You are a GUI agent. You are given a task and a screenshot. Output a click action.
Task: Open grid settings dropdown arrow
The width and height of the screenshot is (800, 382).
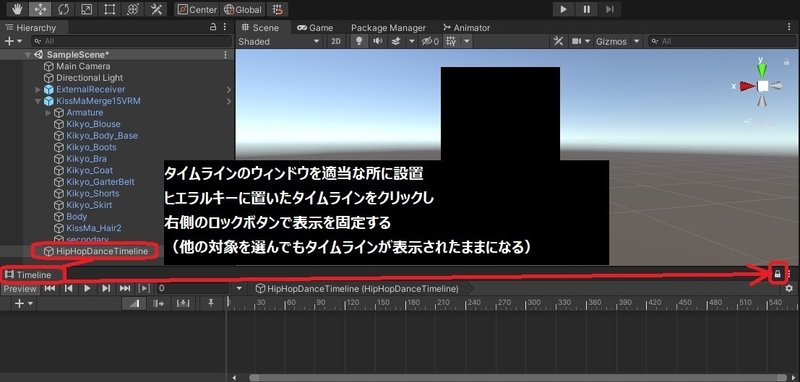466,41
